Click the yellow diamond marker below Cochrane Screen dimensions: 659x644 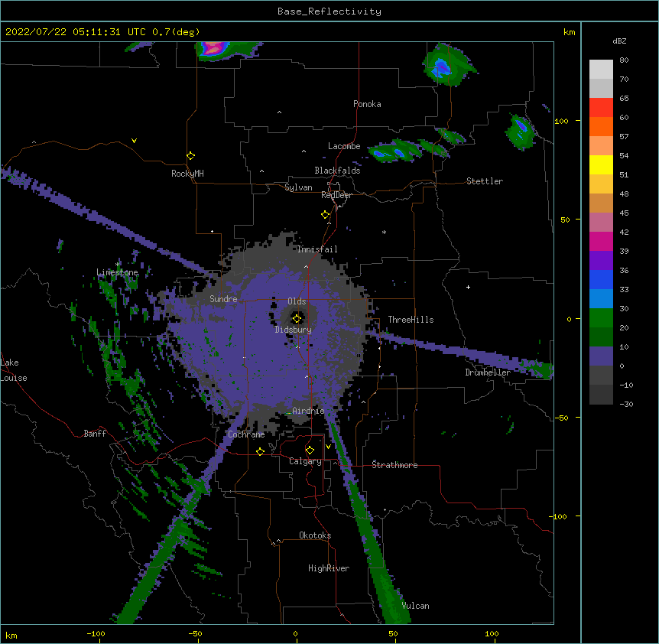[x=260, y=451]
